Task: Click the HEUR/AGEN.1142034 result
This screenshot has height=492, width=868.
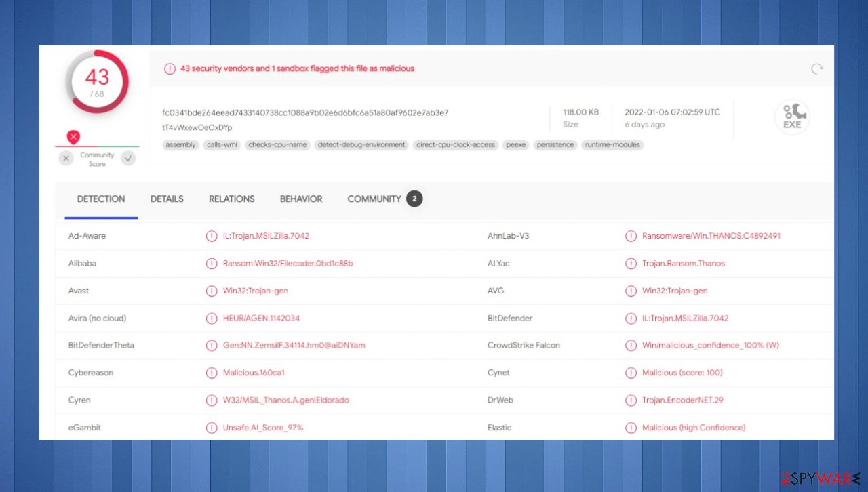Action: pos(261,318)
